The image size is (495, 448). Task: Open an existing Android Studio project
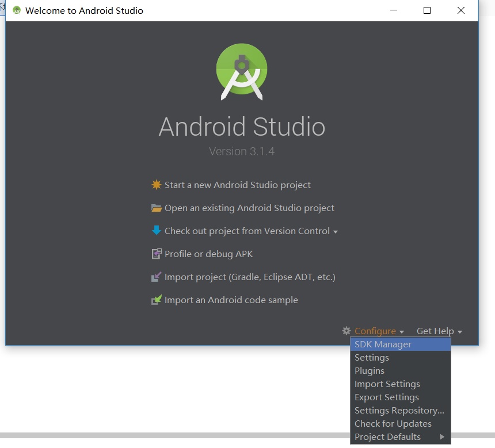(x=249, y=208)
